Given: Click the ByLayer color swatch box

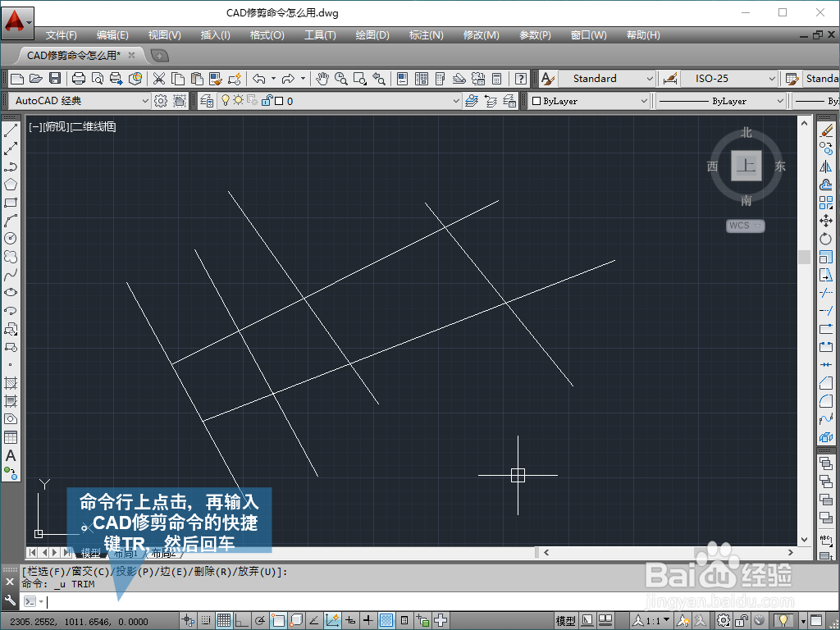Looking at the screenshot, I should tap(536, 101).
